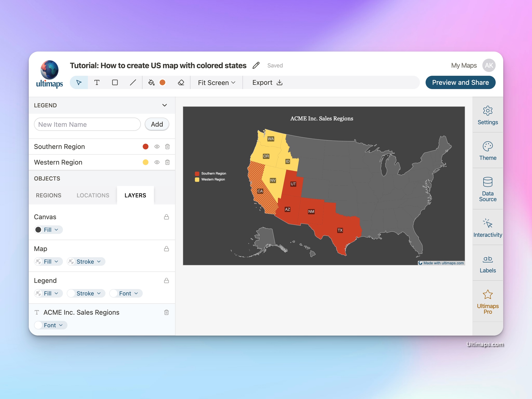The height and width of the screenshot is (399, 532).
Task: Select the Line drawing tool
Action: click(133, 82)
